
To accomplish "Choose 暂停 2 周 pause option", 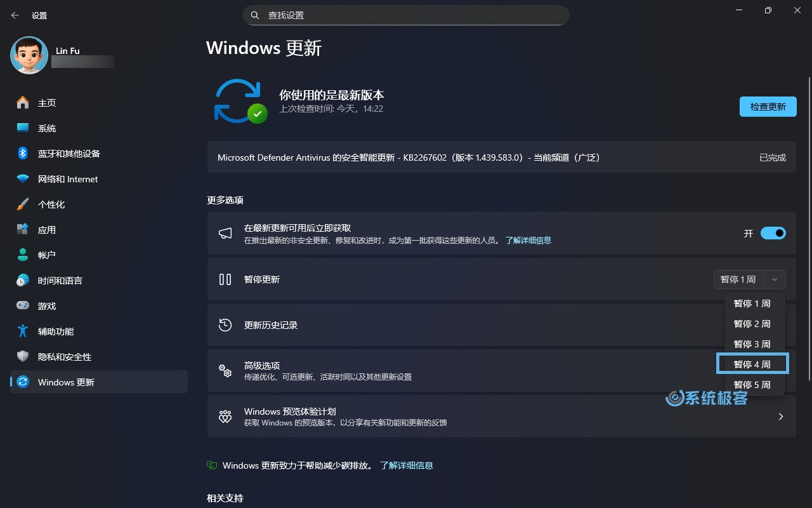I will [752, 323].
